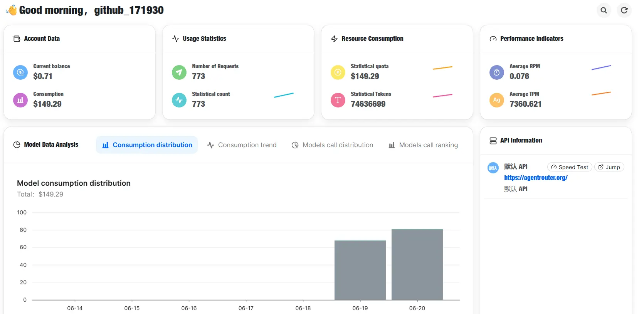This screenshot has width=644, height=314.
Task: Click the purple Consumption chart icon
Action: click(20, 100)
